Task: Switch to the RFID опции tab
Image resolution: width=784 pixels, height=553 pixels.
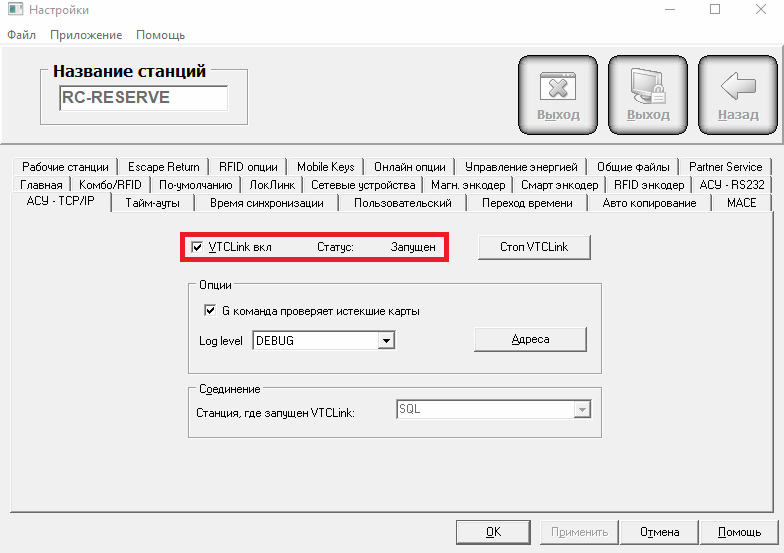Action: (248, 166)
